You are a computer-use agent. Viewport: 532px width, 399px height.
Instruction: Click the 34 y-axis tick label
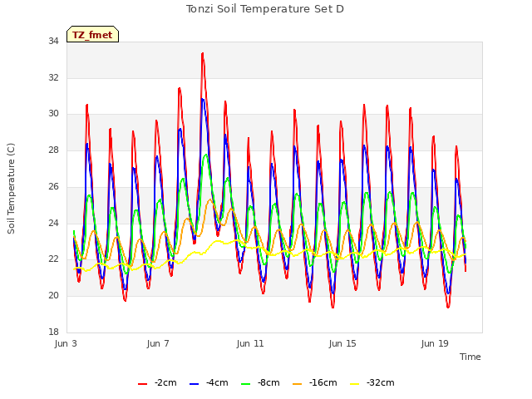click(x=53, y=42)
